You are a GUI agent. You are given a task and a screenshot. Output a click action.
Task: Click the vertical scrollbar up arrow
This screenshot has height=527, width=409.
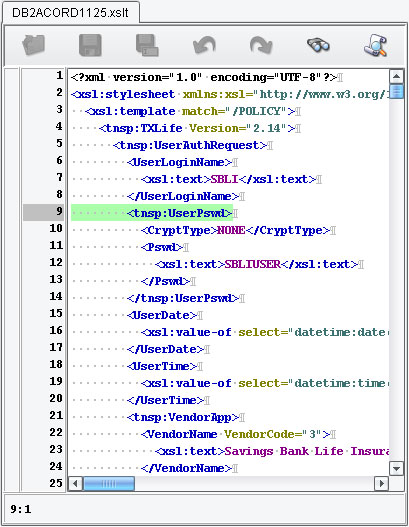pyautogui.click(x=397, y=76)
